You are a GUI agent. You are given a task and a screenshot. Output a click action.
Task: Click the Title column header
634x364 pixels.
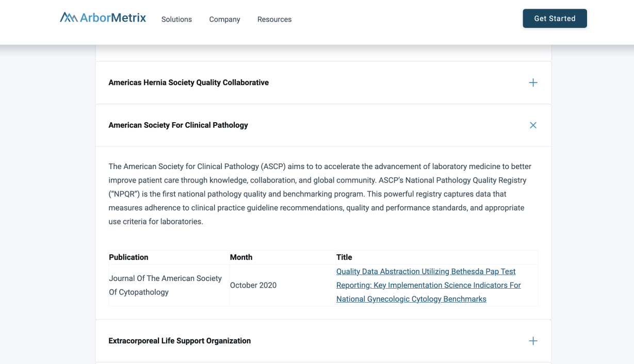[344, 257]
